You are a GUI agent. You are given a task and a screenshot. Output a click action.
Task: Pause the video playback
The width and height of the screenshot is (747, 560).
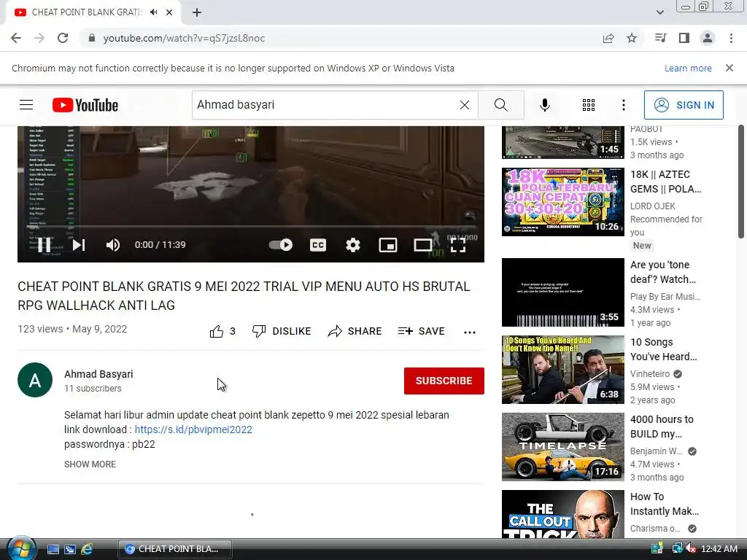[x=44, y=245]
